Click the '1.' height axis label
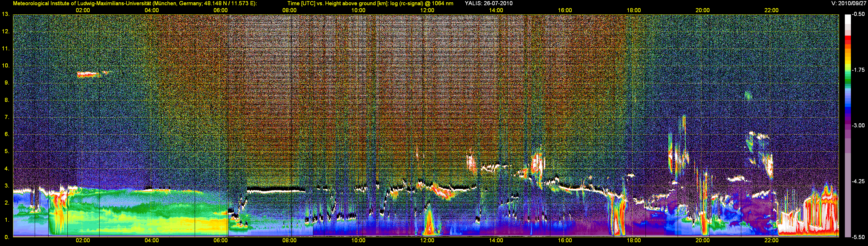 pos(7,220)
